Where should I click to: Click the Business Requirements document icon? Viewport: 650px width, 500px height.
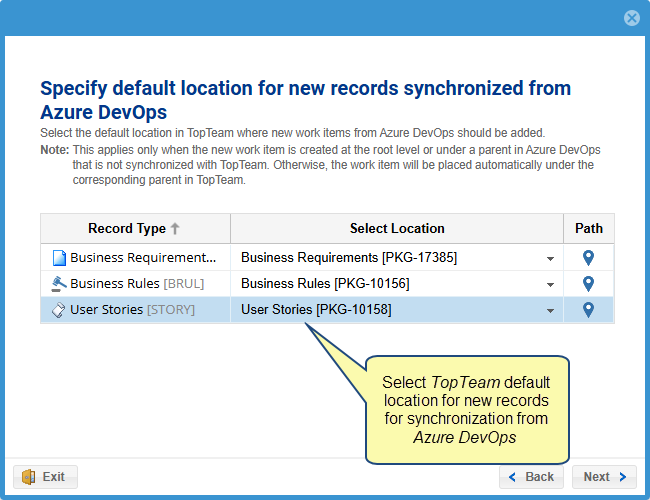[58, 258]
